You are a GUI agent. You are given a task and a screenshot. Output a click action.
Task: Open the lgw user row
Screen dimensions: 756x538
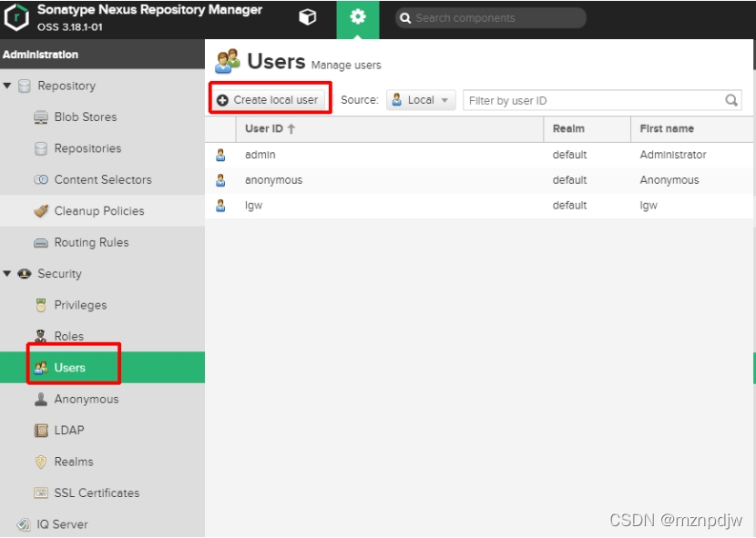[479, 206]
